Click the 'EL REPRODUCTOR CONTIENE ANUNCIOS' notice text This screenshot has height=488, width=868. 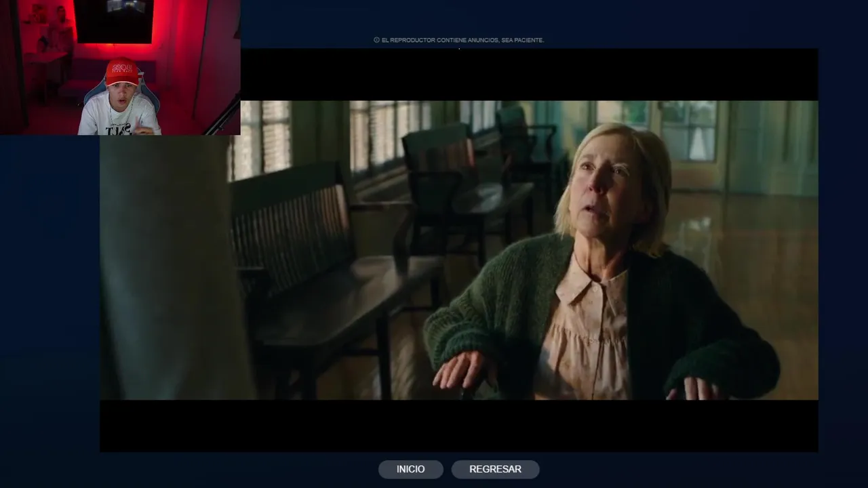462,40
